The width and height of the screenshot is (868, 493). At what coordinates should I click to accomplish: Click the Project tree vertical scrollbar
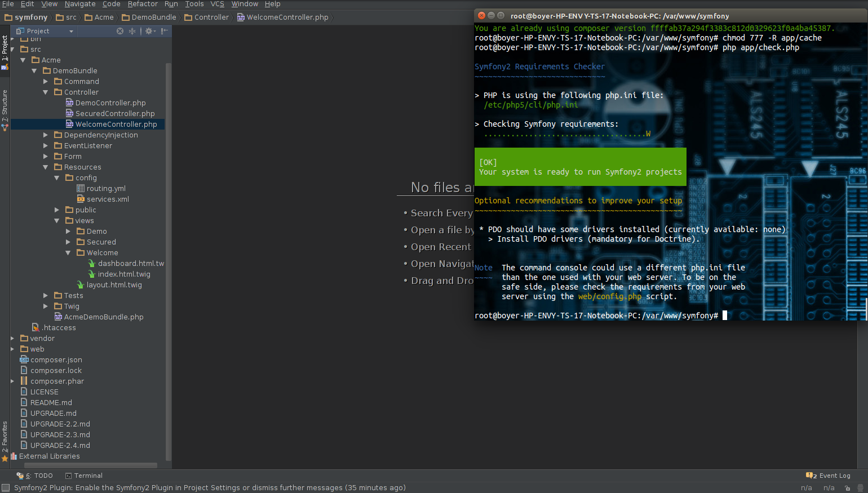coord(168,262)
